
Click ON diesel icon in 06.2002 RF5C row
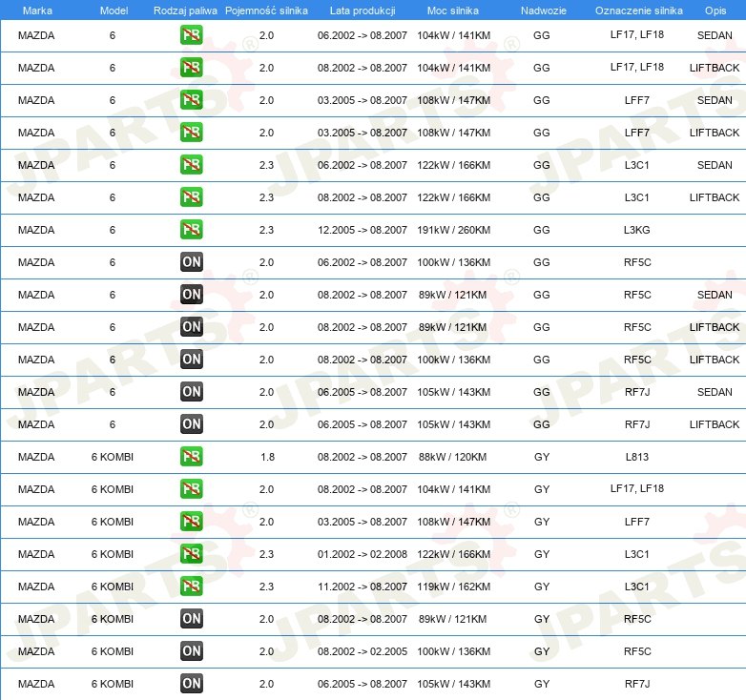point(191,261)
